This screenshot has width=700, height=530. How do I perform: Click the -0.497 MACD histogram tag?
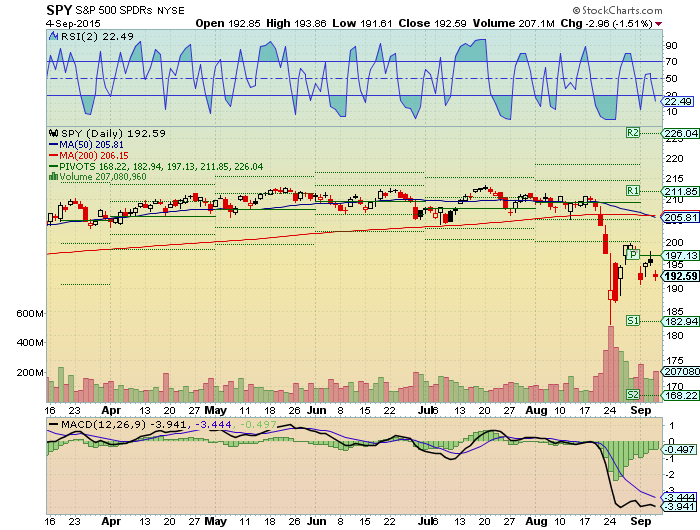coord(678,449)
